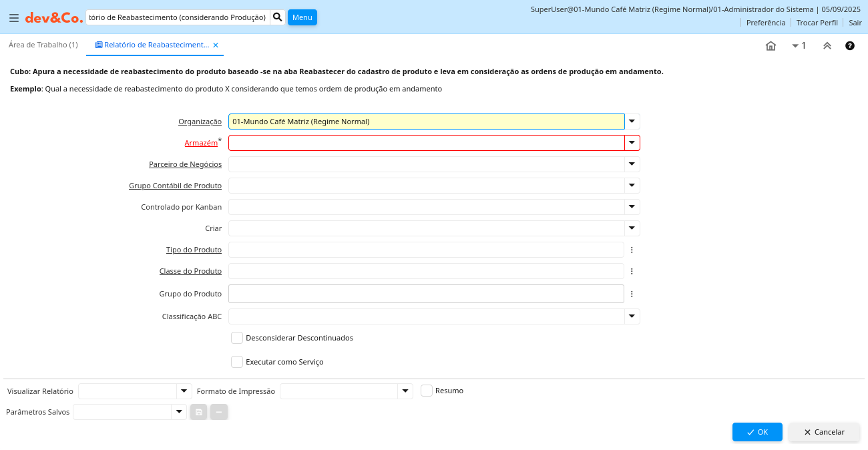The height and width of the screenshot is (450, 868).
Task: Enable Desconsiderar Descontinuados checkbox
Action: click(x=237, y=338)
